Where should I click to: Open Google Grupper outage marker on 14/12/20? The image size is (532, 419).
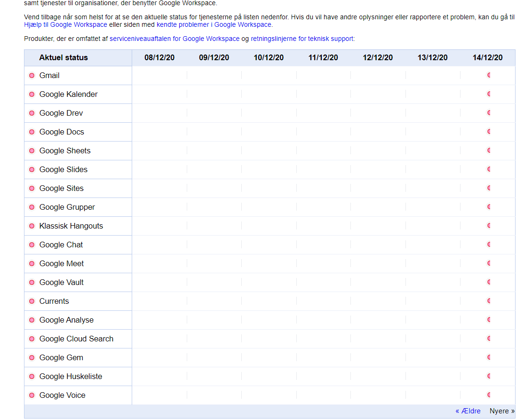point(489,207)
